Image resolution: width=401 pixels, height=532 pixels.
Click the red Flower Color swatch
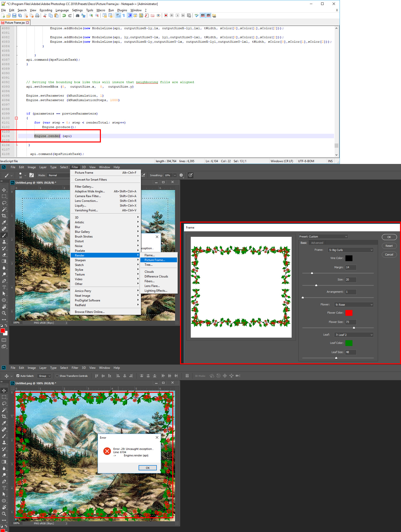(x=349, y=313)
